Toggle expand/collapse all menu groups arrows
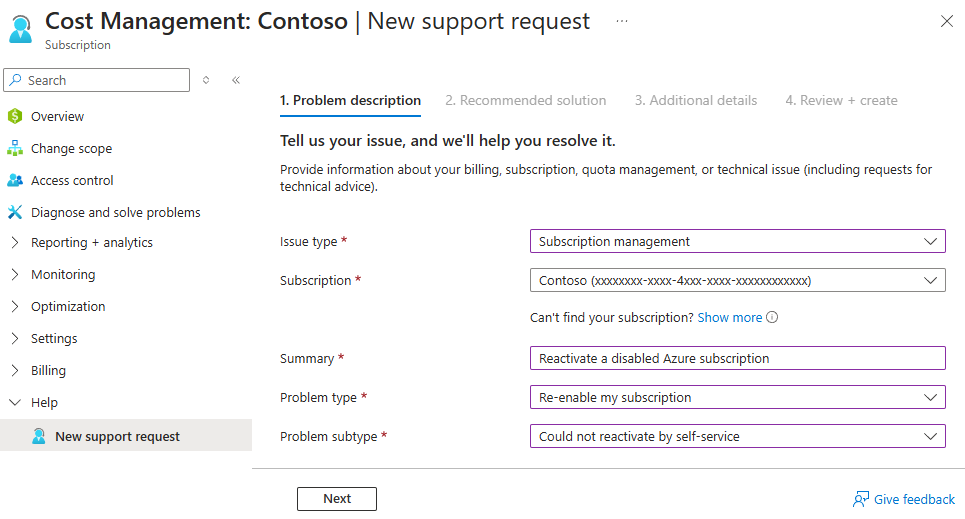This screenshot has height=519, width=965. click(x=206, y=80)
